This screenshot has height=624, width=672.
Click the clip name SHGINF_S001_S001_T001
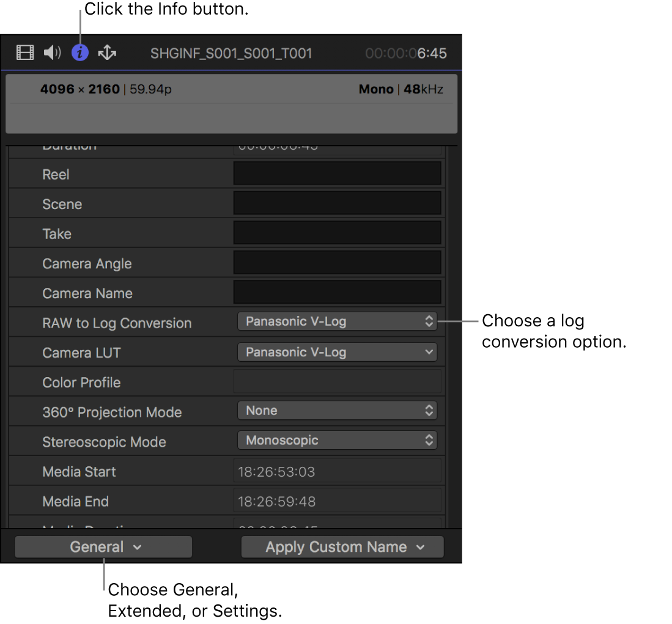click(x=231, y=54)
